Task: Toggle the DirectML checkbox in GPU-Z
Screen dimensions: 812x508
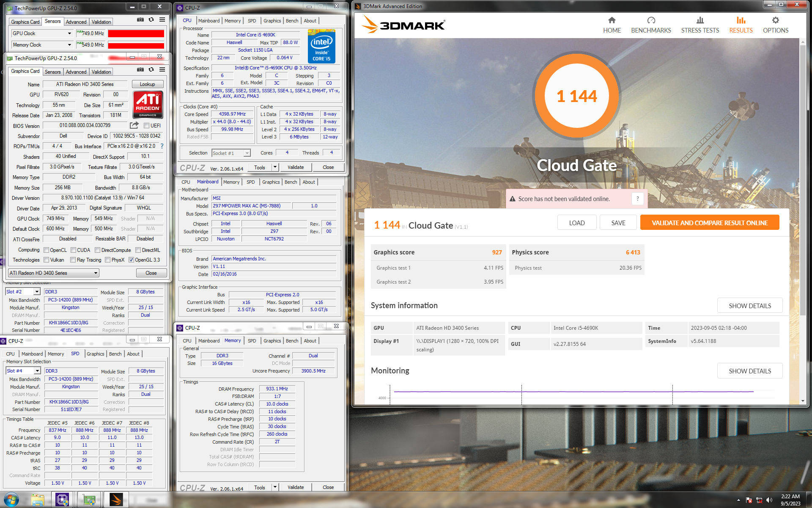Action: (138, 250)
